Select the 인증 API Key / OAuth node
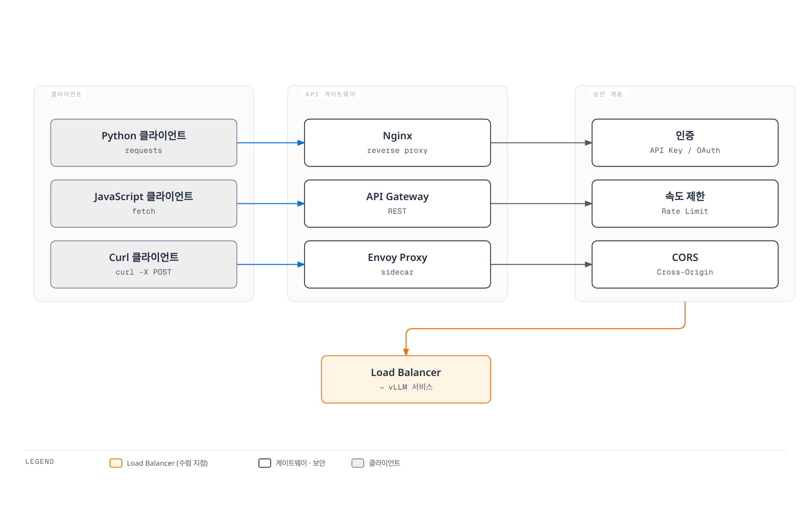The height and width of the screenshot is (525, 812). (685, 143)
